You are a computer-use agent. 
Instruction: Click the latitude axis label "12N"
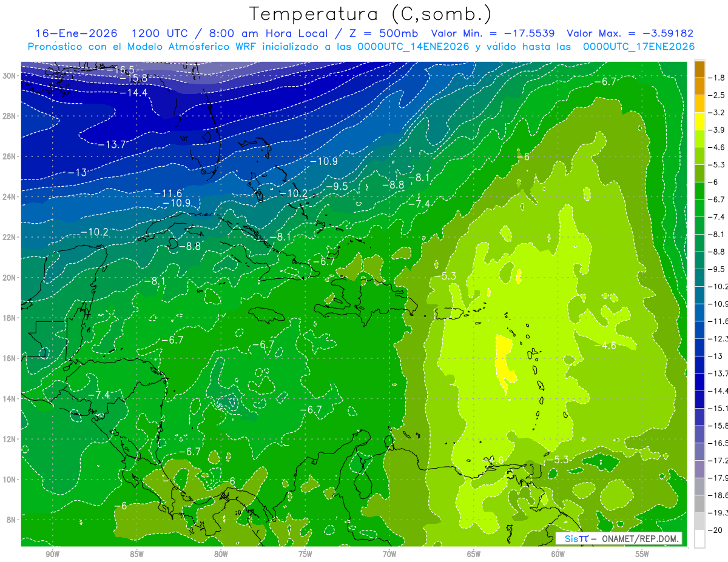[x=10, y=439]
